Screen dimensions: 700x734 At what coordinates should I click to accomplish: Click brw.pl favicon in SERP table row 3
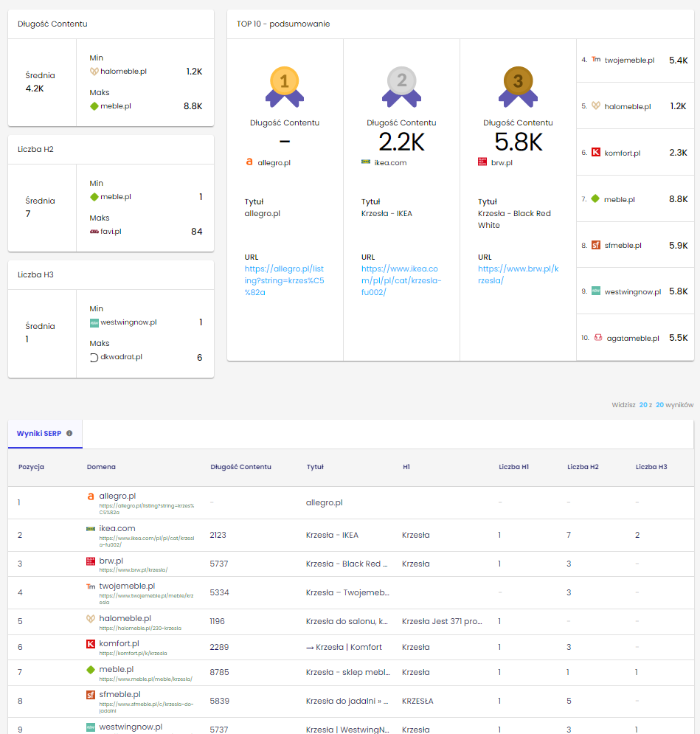point(91,561)
